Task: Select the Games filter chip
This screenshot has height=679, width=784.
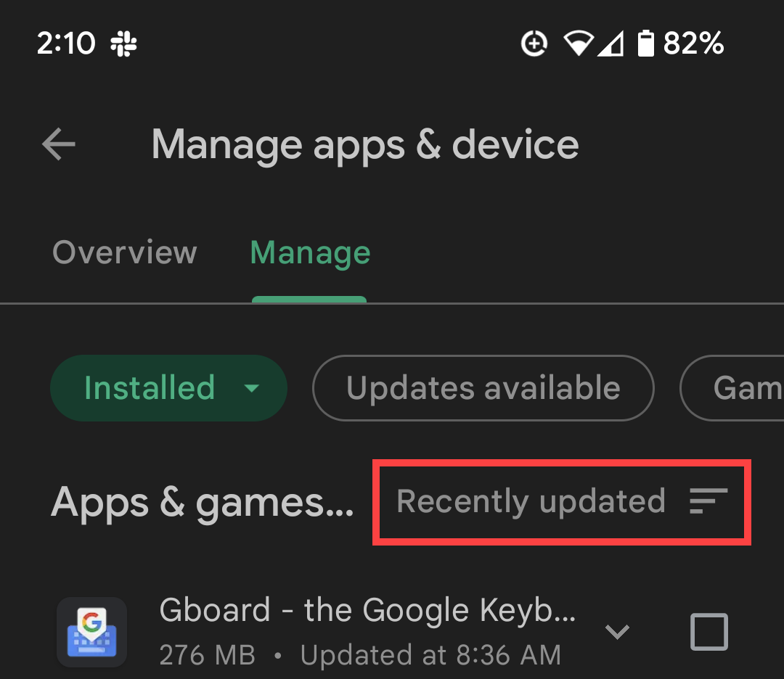Action: click(x=732, y=387)
